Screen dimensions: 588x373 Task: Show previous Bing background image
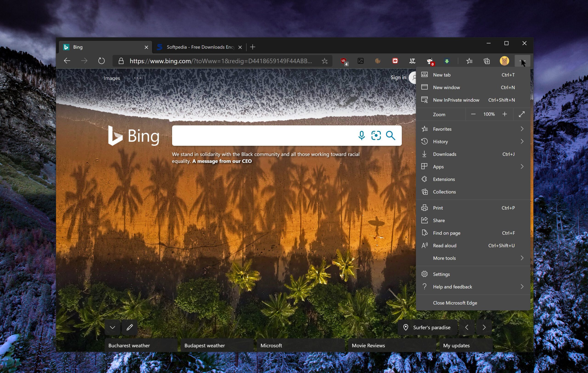pyautogui.click(x=467, y=327)
